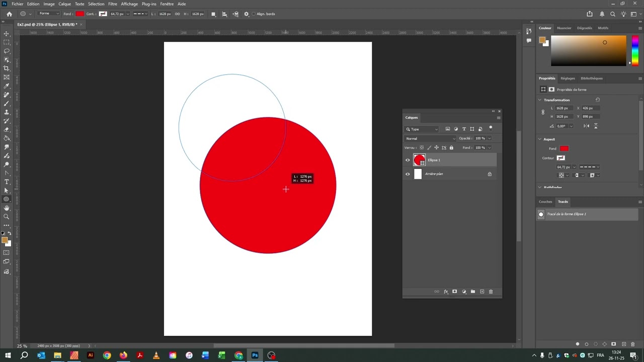
Task: Open the Calque menu
Action: (65, 4)
